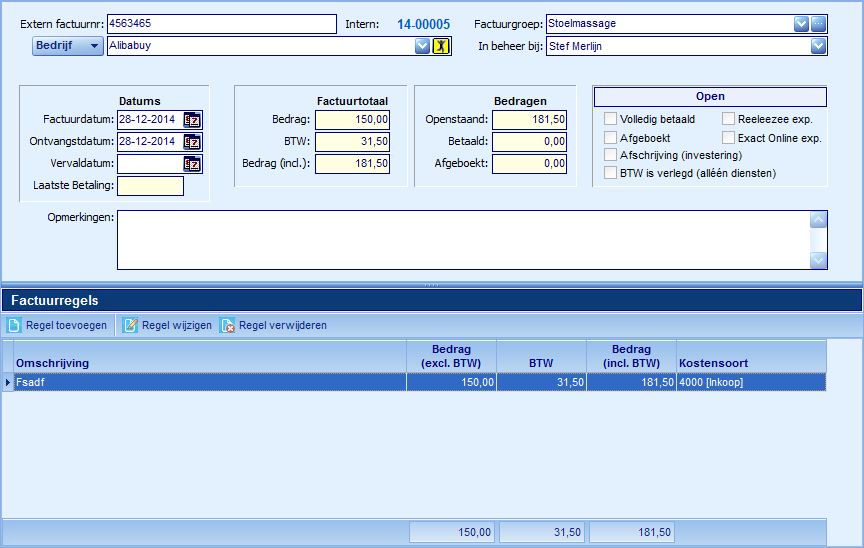The height and width of the screenshot is (548, 864).
Task: Click internal invoice number 14-00005
Action: coord(423,24)
